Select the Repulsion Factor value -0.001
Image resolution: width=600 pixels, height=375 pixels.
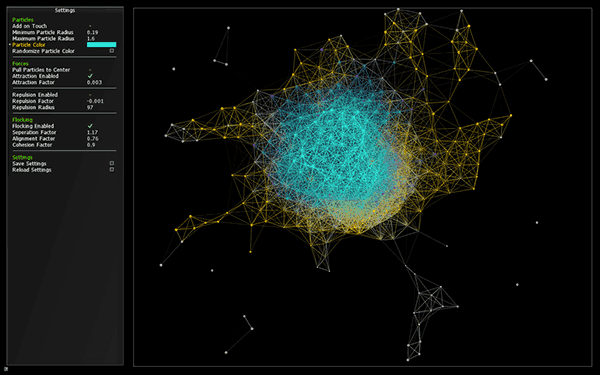coord(95,101)
